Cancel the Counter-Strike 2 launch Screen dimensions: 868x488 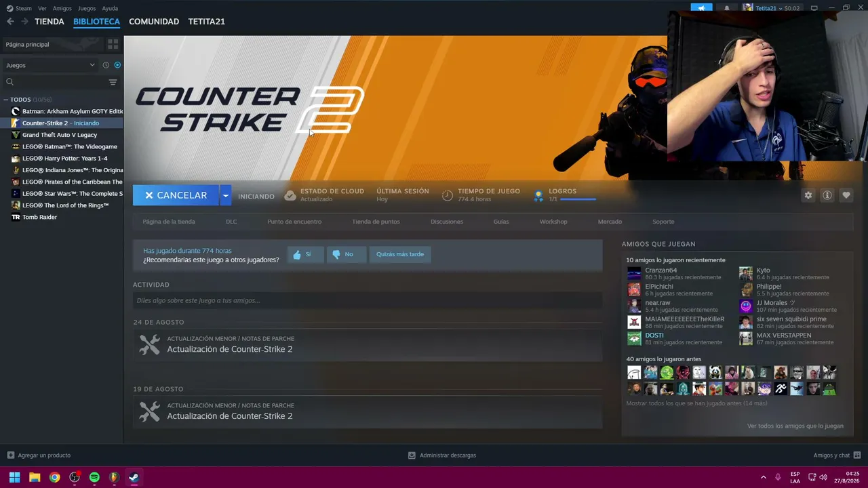[176, 195]
